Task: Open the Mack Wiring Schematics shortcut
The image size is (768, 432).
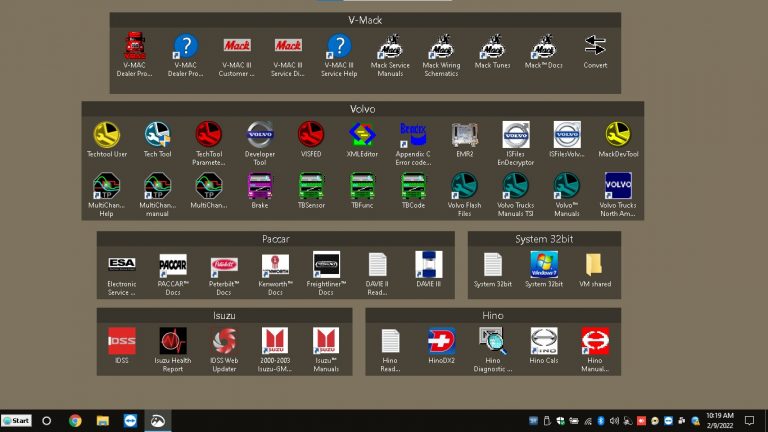Action: coord(441,48)
